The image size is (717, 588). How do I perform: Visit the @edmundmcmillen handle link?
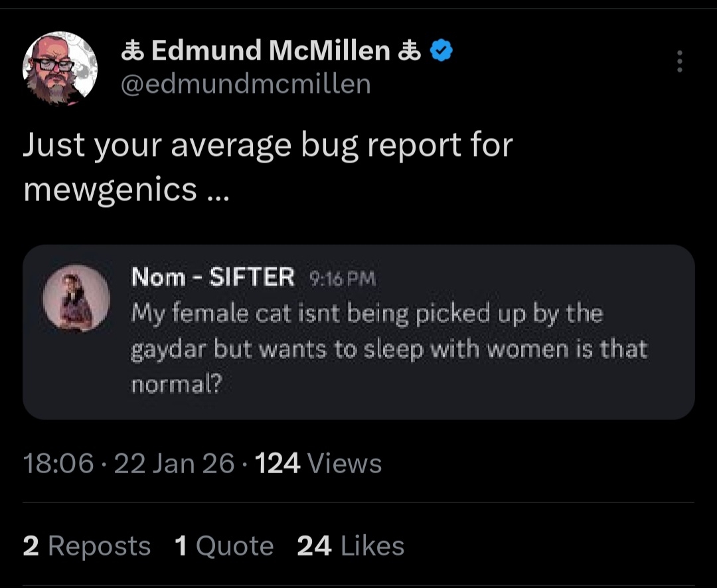(246, 84)
